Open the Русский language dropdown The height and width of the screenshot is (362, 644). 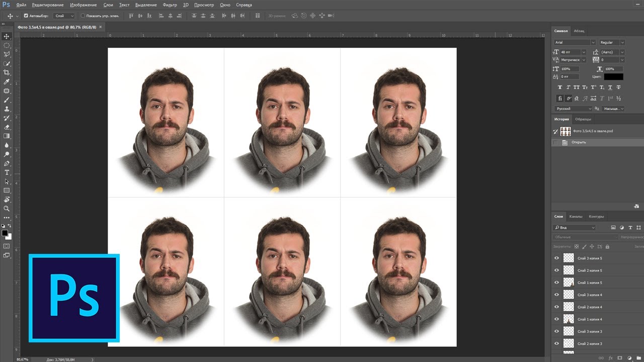tap(574, 109)
